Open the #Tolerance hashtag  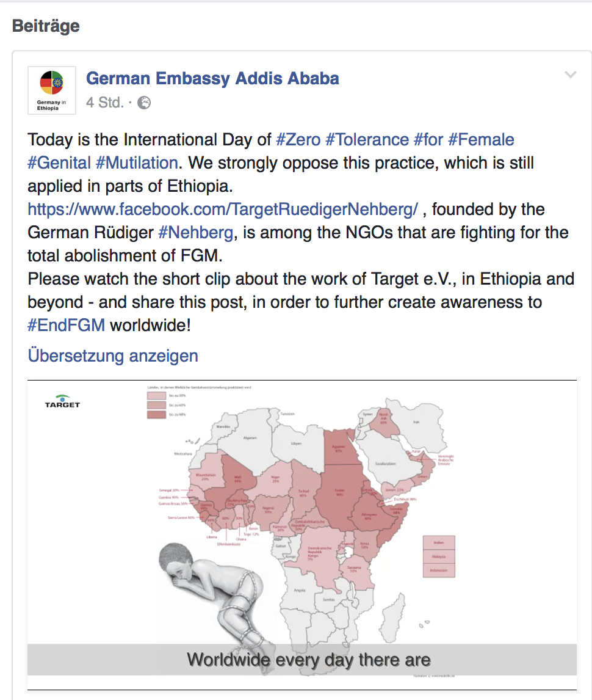point(367,140)
